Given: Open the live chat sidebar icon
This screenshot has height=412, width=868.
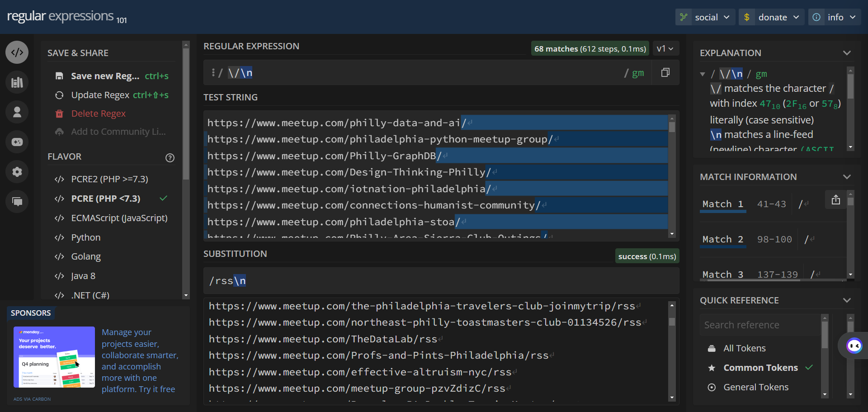Looking at the screenshot, I should (17, 202).
